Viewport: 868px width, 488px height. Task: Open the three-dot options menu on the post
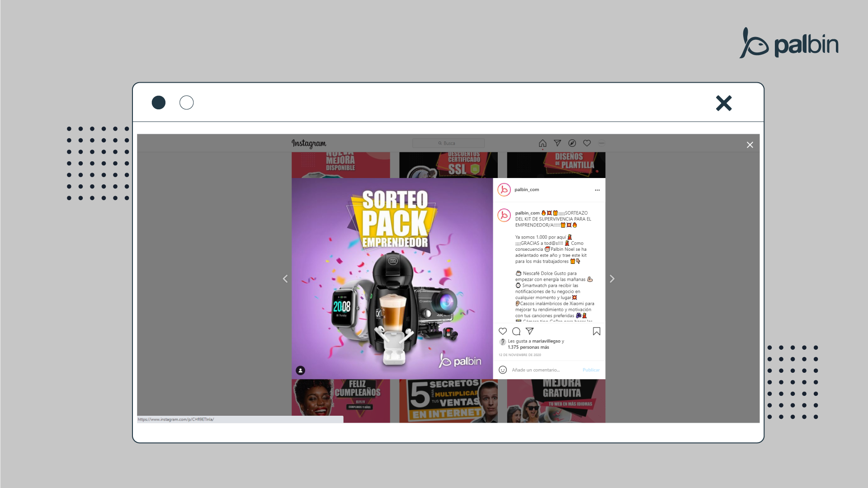pos(597,190)
